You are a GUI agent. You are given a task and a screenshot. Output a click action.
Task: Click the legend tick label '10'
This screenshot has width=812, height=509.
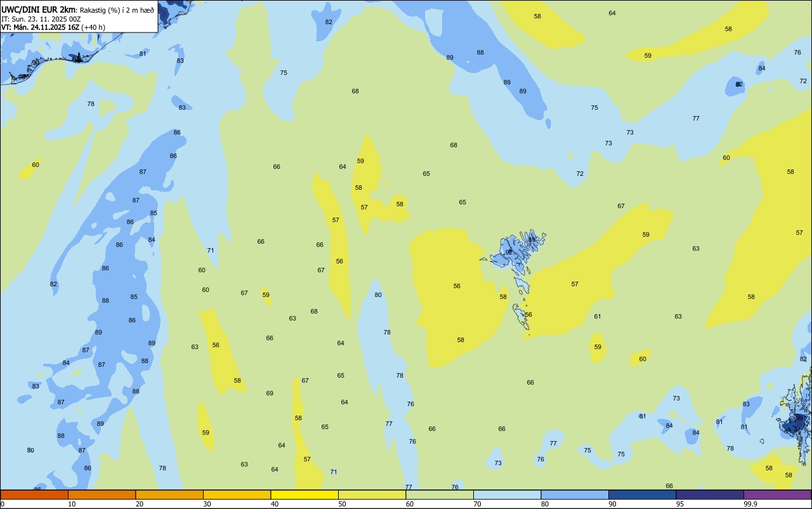point(72,504)
